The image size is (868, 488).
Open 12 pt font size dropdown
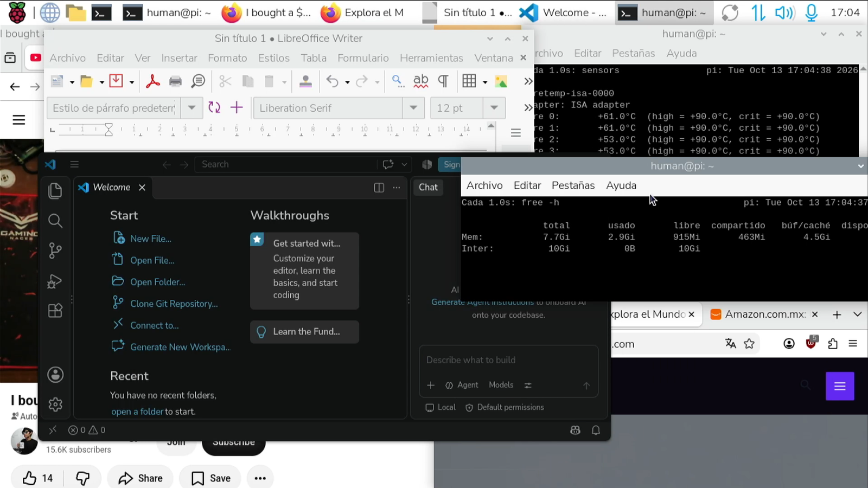tap(494, 108)
